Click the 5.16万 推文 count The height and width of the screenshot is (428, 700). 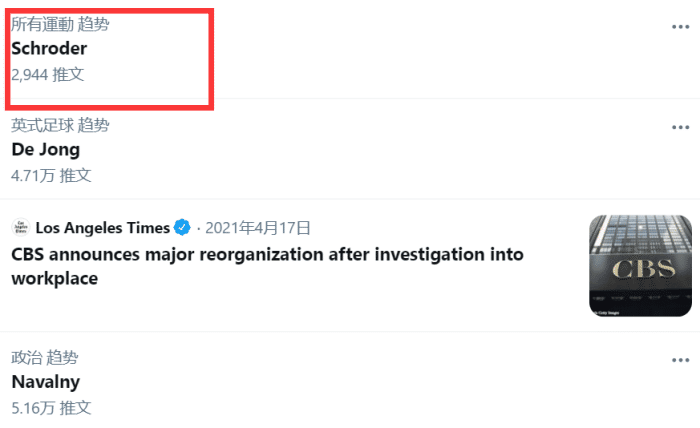click(x=51, y=407)
